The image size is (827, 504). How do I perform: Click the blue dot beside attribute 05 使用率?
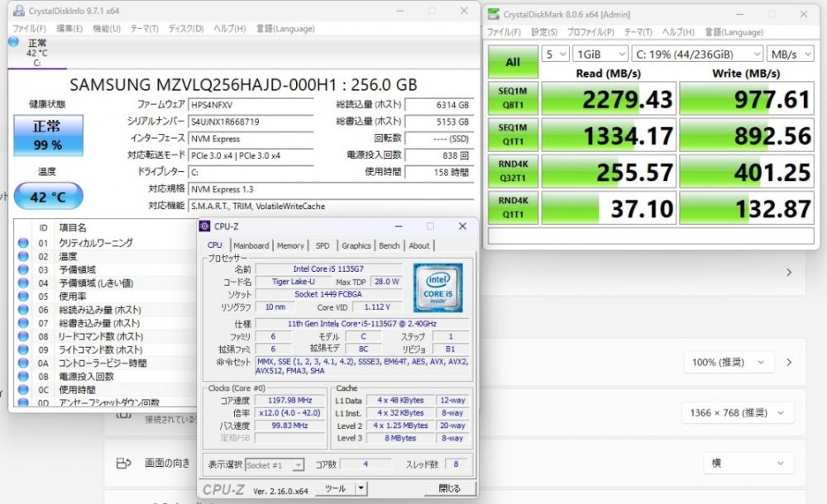tap(23, 296)
